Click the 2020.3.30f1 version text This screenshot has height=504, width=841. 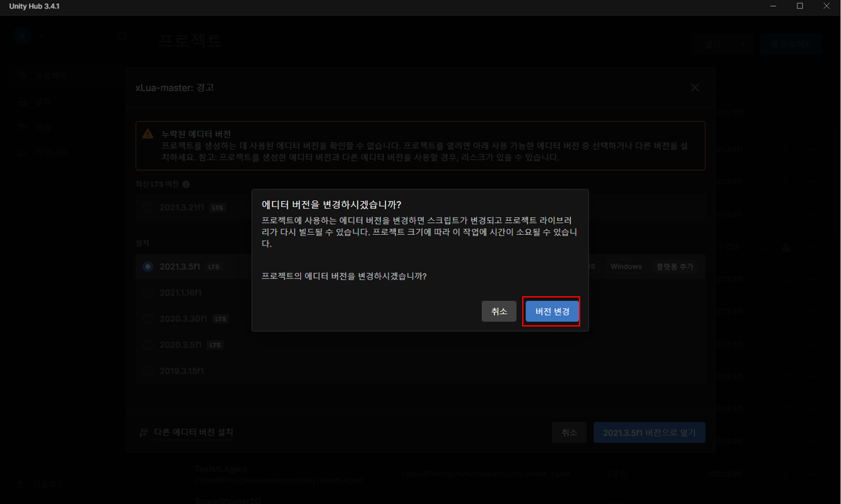pos(184,319)
